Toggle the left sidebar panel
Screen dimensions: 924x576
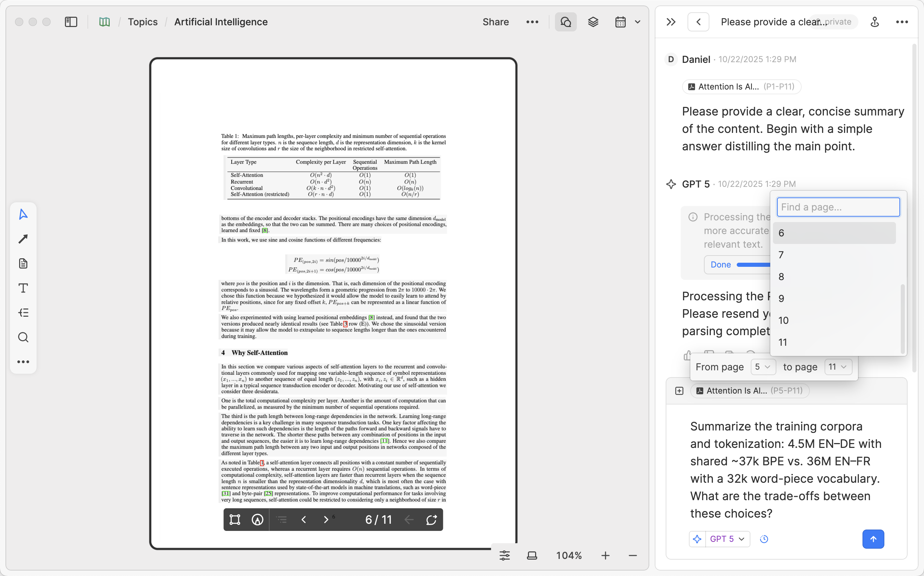pyautogui.click(x=71, y=22)
